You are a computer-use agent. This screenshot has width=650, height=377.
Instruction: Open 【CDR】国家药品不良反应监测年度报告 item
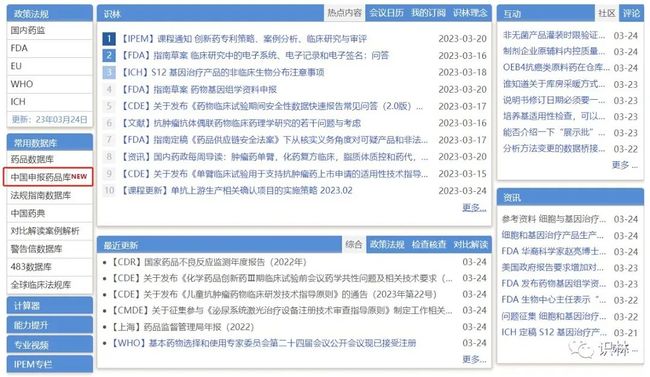209,262
